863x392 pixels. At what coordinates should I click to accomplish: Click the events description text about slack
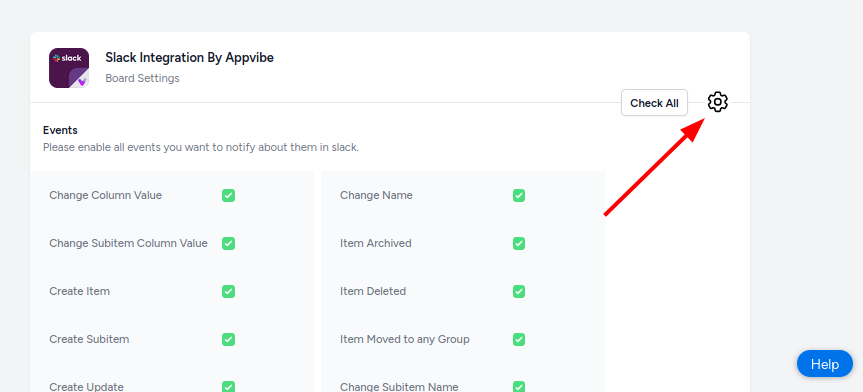[201, 148]
